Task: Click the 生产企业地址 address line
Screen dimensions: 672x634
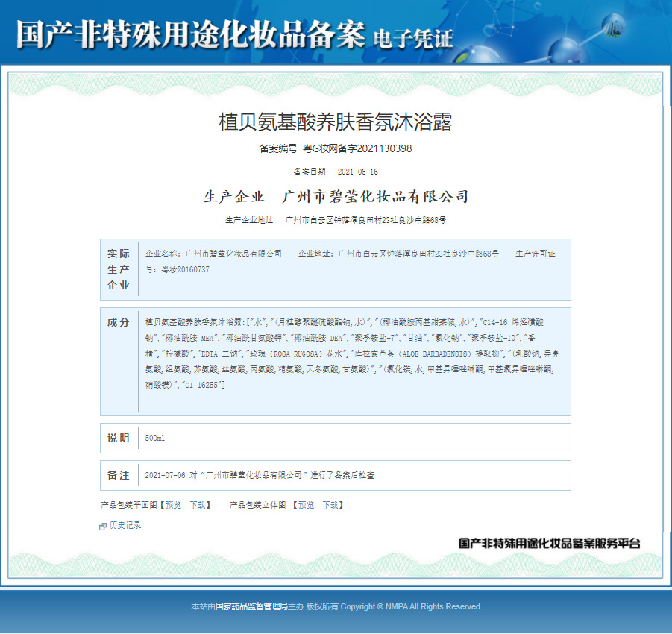Action: point(336,220)
